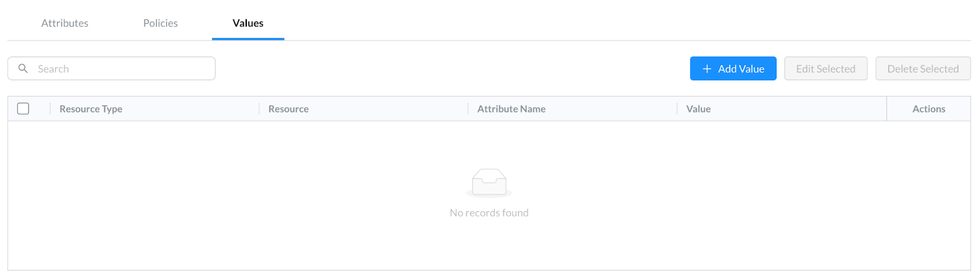Click the Delete Selected button
The width and height of the screenshot is (980, 279).
click(x=923, y=69)
